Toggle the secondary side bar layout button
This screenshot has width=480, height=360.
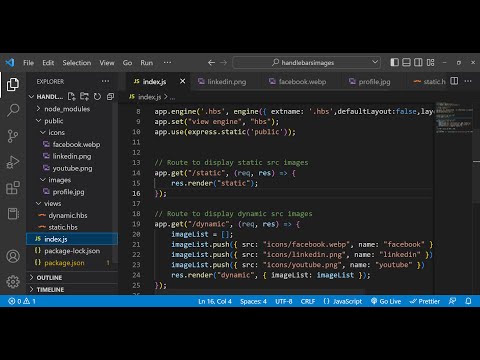[418, 62]
